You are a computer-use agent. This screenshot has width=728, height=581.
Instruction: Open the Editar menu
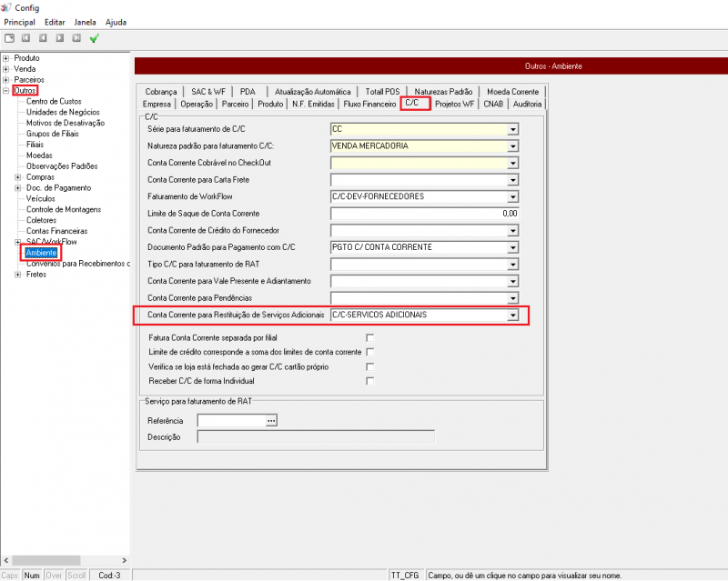coord(55,22)
